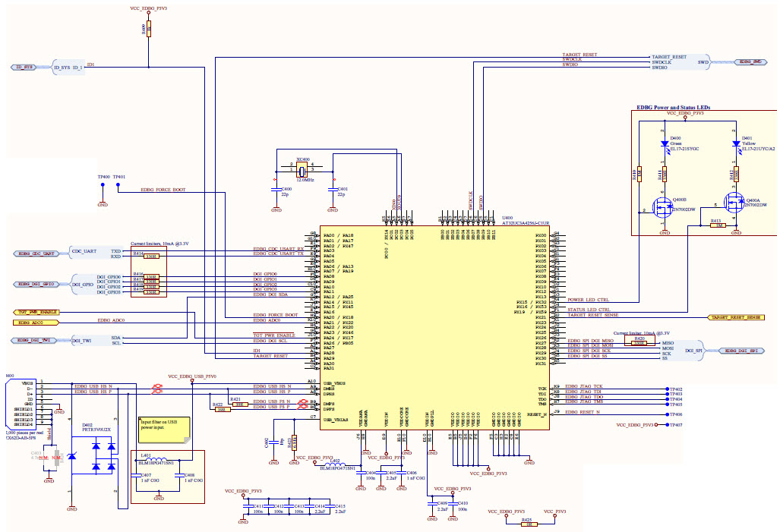Click the VCC_EDBG_P3V3 power flag above EDBG LEDs
780x532 pixels.
pos(685,117)
